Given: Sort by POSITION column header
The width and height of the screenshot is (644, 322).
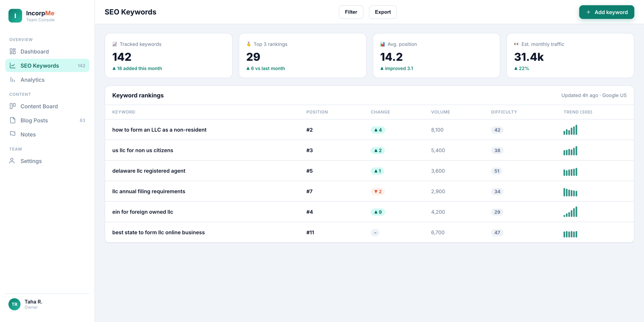Looking at the screenshot, I should click(x=317, y=112).
